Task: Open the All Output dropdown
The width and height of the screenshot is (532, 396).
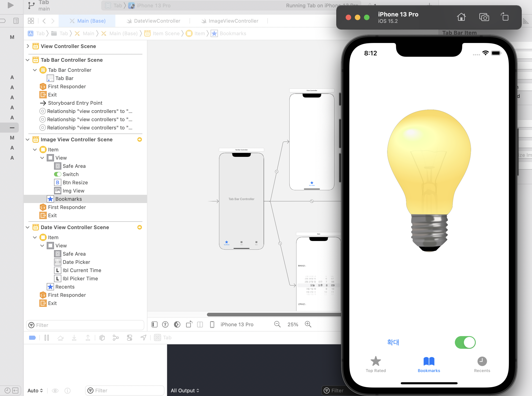Action: (x=185, y=391)
